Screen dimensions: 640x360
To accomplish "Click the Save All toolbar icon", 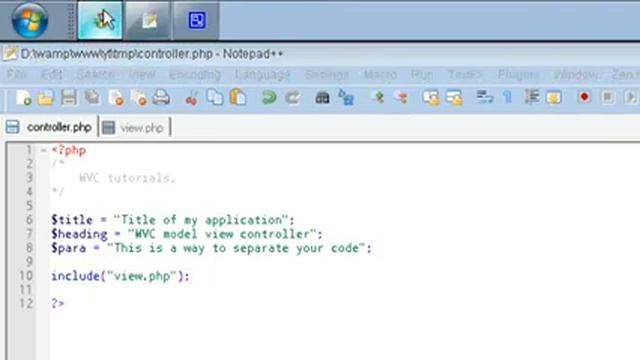I will [92, 98].
